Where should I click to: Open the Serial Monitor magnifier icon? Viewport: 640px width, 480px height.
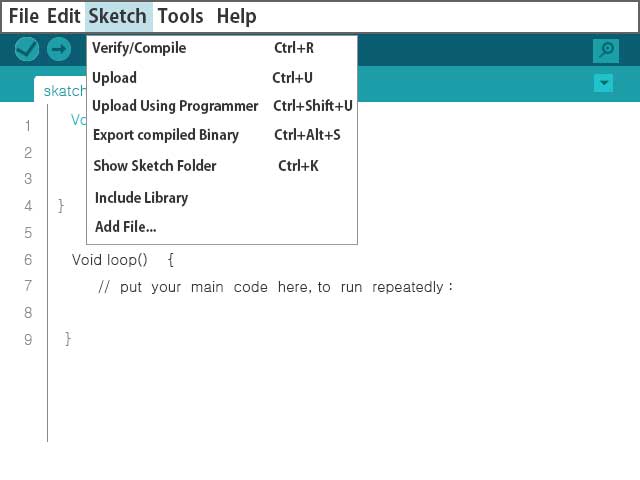[606, 51]
